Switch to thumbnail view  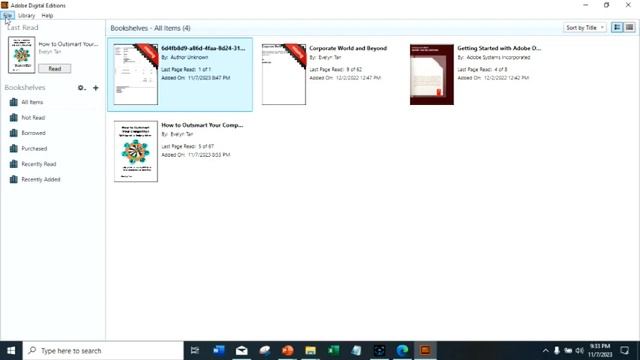point(617,27)
